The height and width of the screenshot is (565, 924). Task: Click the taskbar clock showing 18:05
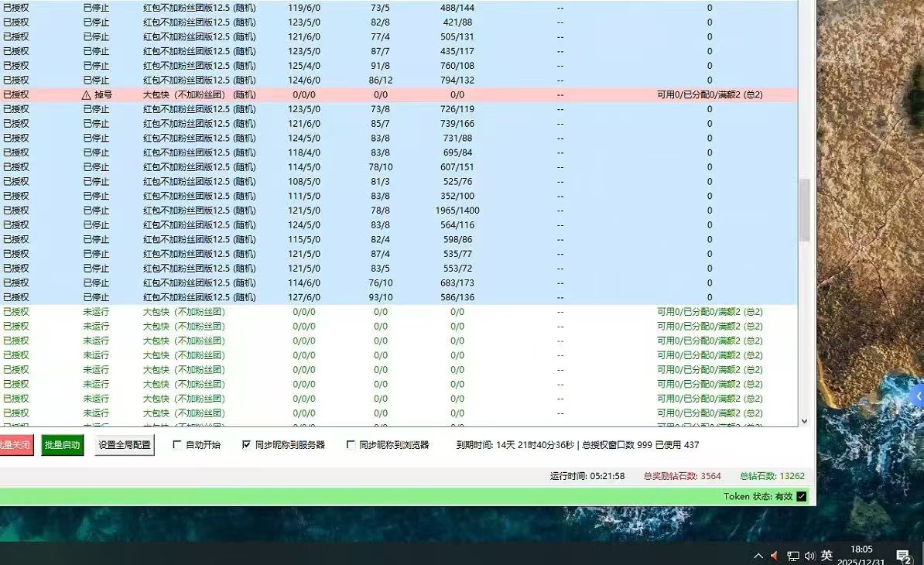pos(861,550)
